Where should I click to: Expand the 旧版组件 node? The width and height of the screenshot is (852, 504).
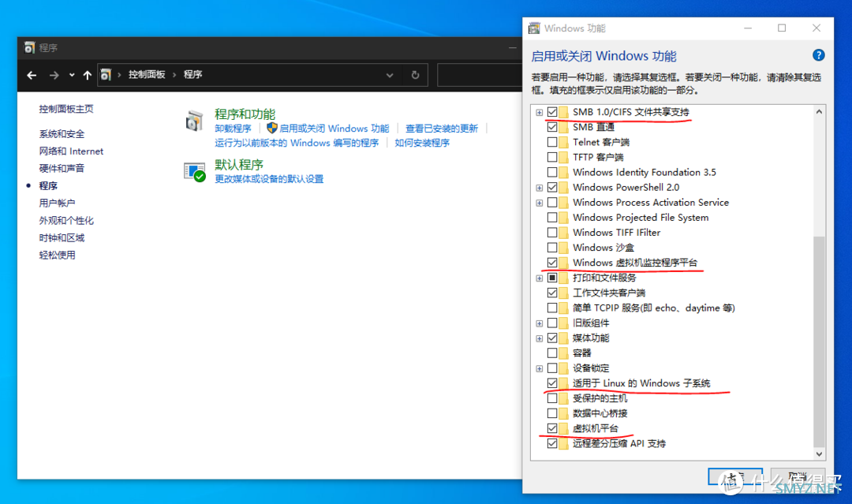coord(539,323)
